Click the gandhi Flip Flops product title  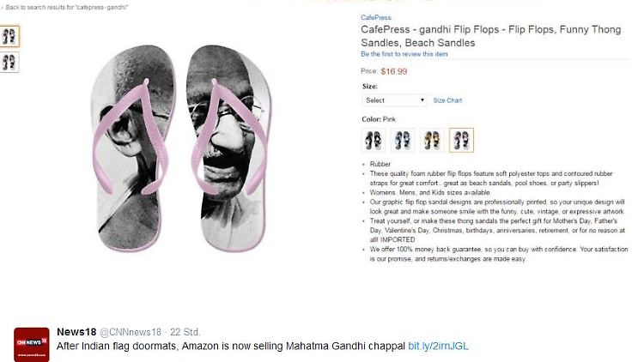click(489, 35)
